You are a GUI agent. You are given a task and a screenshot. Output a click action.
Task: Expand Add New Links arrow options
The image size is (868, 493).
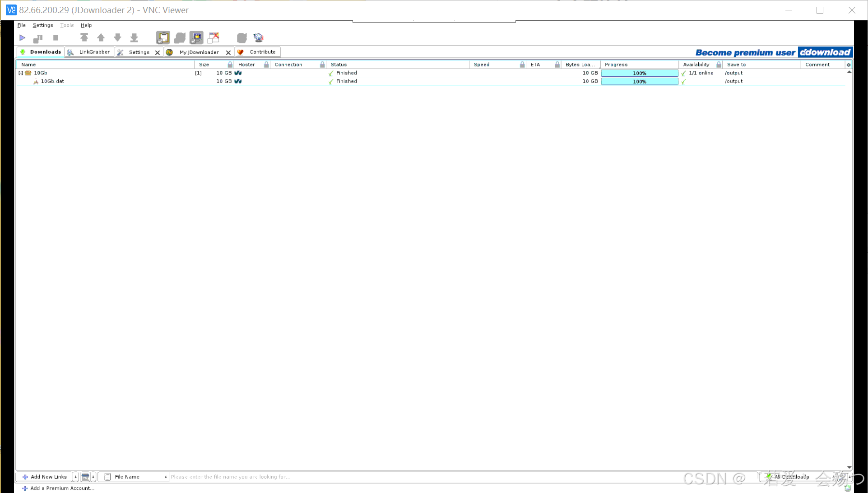click(75, 477)
